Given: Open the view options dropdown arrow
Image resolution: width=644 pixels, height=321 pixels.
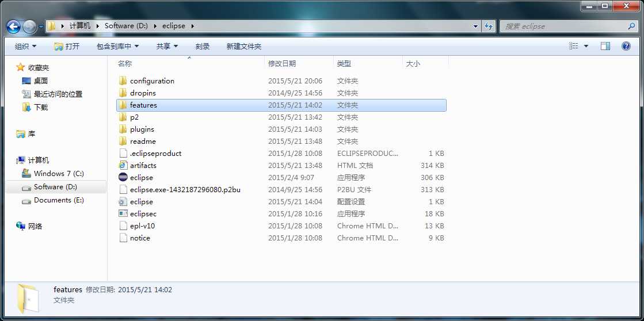Looking at the screenshot, I should pos(586,46).
